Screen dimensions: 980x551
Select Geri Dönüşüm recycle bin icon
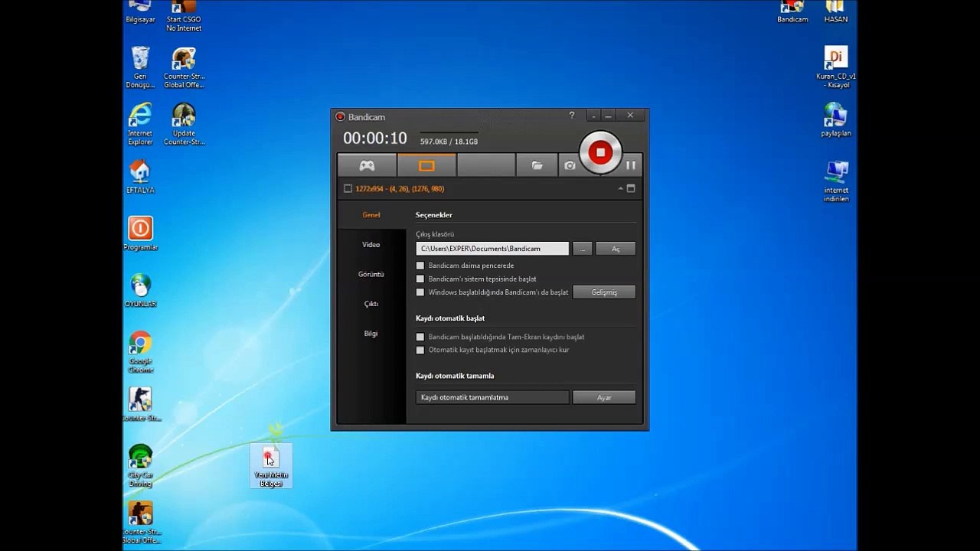click(x=140, y=67)
